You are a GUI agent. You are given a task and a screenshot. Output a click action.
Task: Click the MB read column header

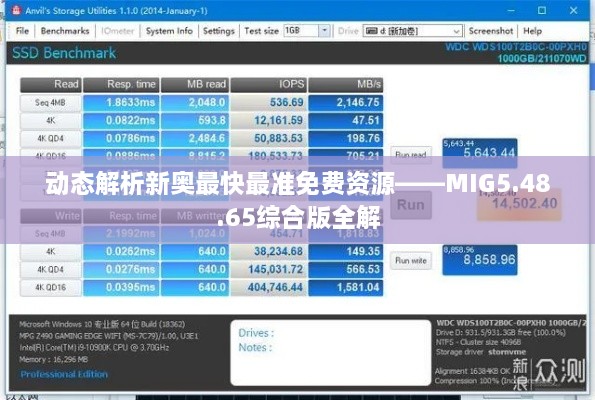[x=195, y=85]
